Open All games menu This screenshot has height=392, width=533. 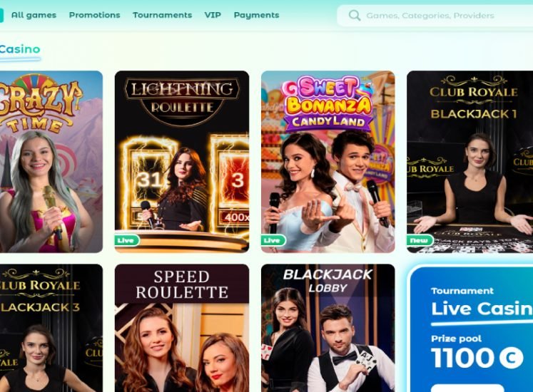[34, 15]
